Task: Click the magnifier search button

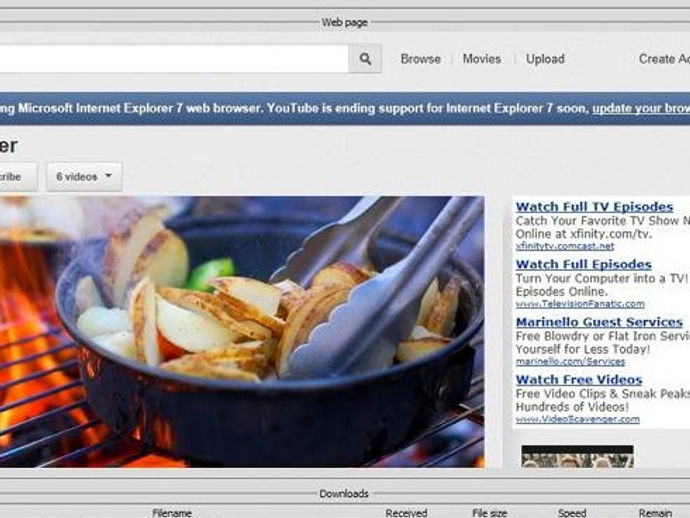Action: pyautogui.click(x=365, y=59)
